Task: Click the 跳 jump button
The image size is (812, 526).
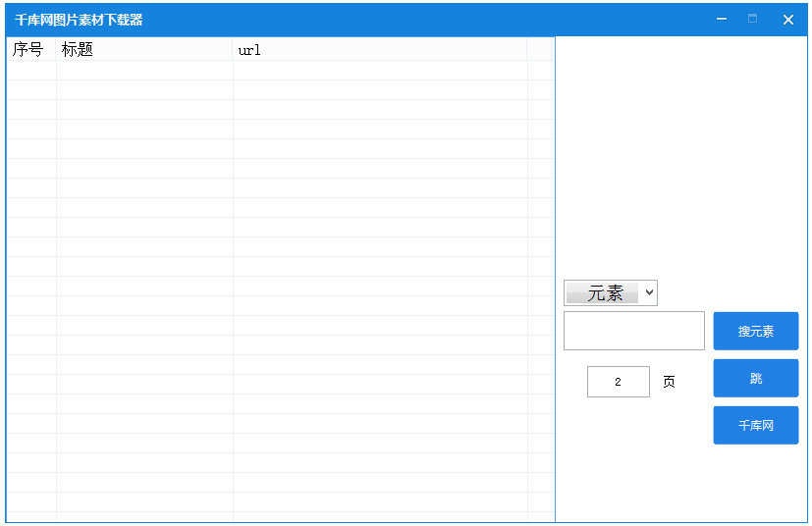Action: 756,379
